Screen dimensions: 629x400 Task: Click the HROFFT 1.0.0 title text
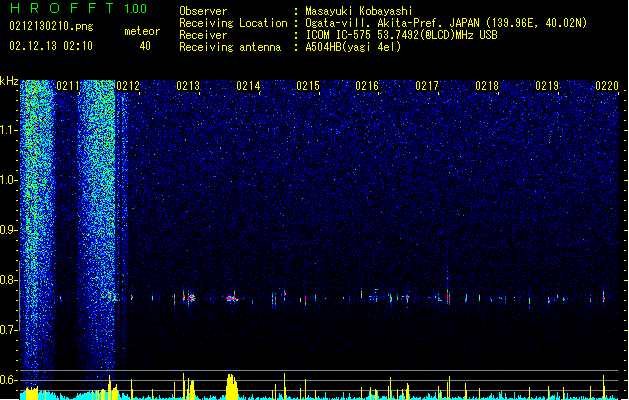(x=78, y=8)
